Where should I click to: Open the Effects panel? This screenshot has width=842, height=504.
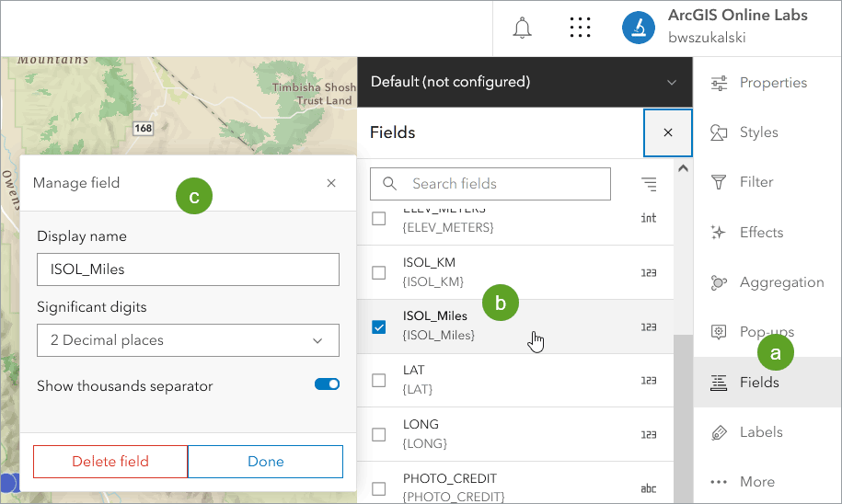(x=767, y=233)
